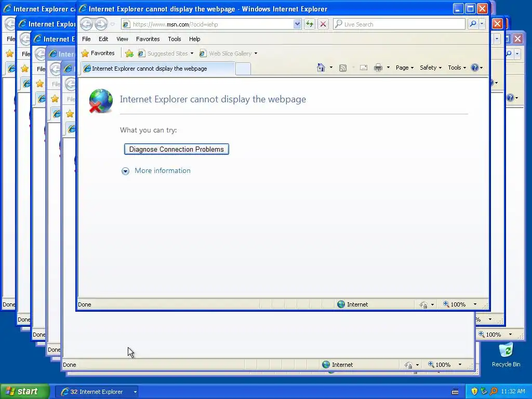532x399 pixels.
Task: Open File menu in the leftmost background window
Action: pyautogui.click(x=10, y=39)
